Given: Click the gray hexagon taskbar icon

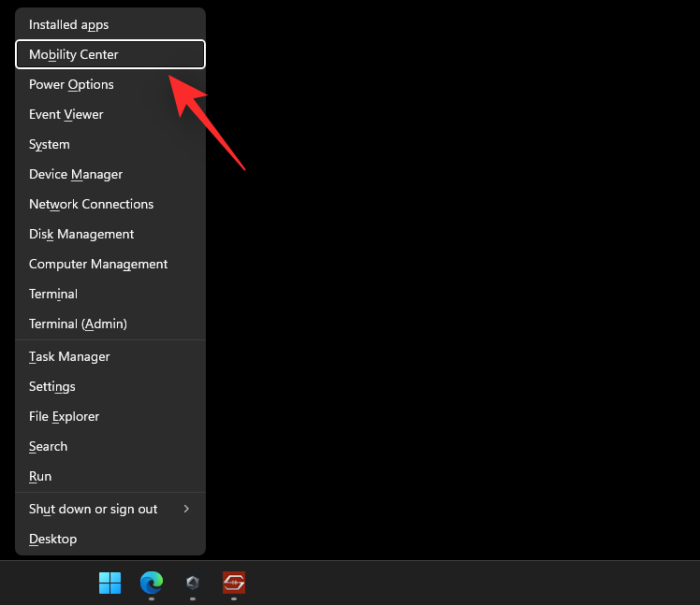Looking at the screenshot, I should pyautogui.click(x=192, y=583).
